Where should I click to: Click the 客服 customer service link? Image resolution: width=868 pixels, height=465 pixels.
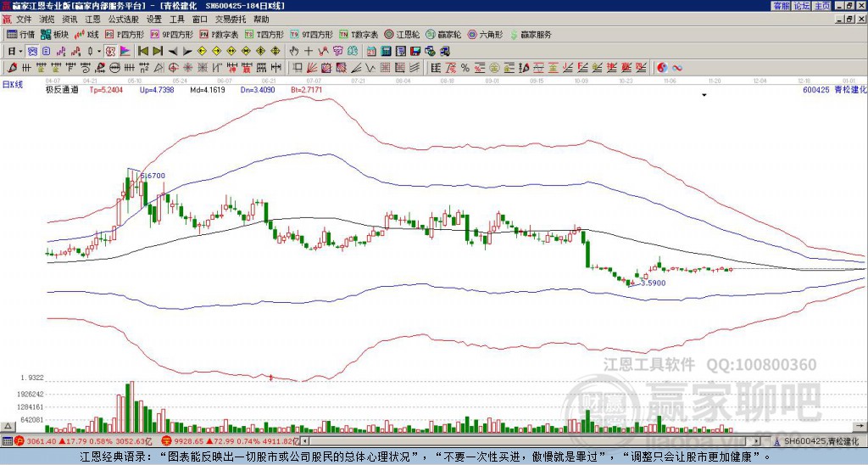781,5
